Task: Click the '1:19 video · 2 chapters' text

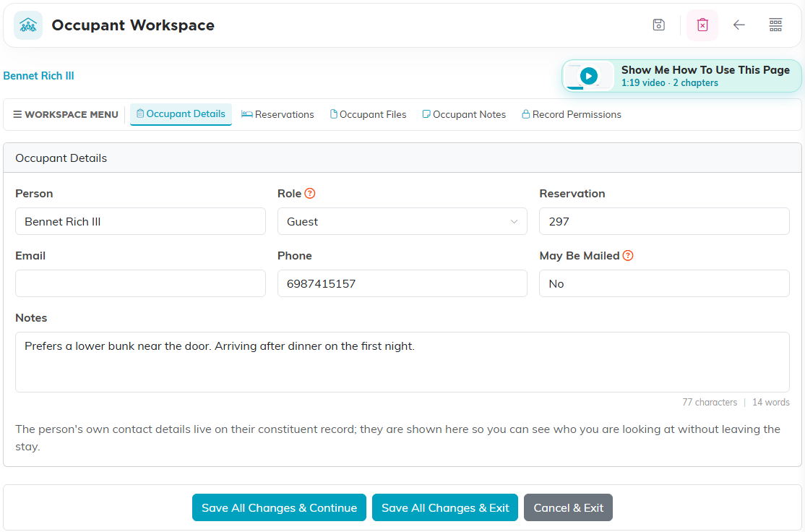Action: click(x=669, y=83)
